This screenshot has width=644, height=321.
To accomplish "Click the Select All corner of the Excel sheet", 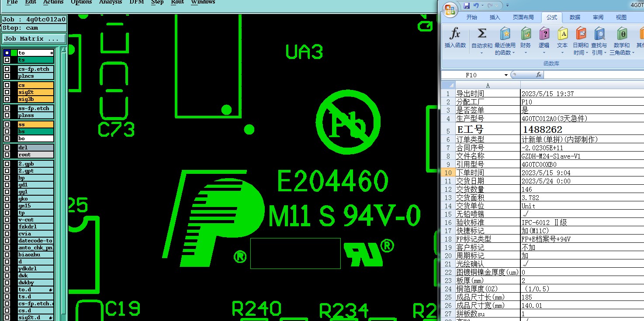I will 448,85.
